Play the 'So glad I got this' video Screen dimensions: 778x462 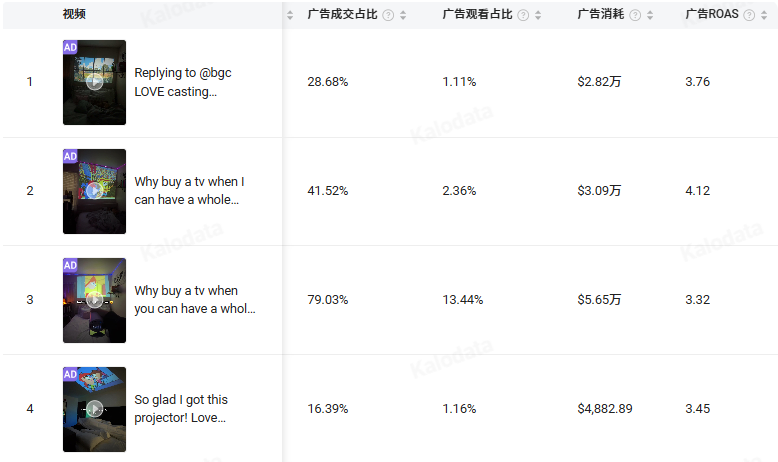[x=94, y=409]
